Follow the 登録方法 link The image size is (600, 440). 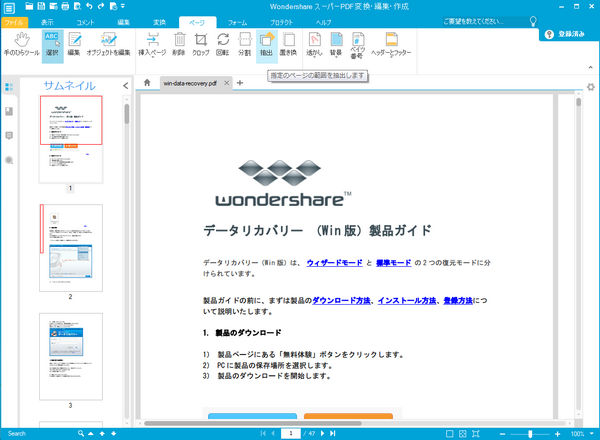[x=458, y=300]
